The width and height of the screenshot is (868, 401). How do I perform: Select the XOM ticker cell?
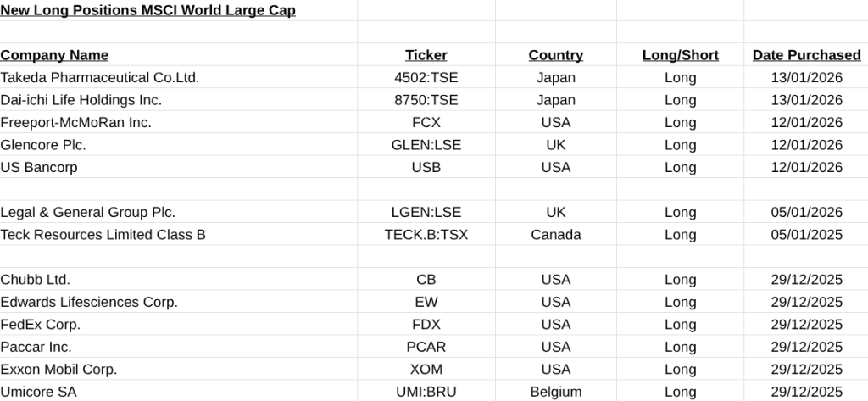point(426,370)
